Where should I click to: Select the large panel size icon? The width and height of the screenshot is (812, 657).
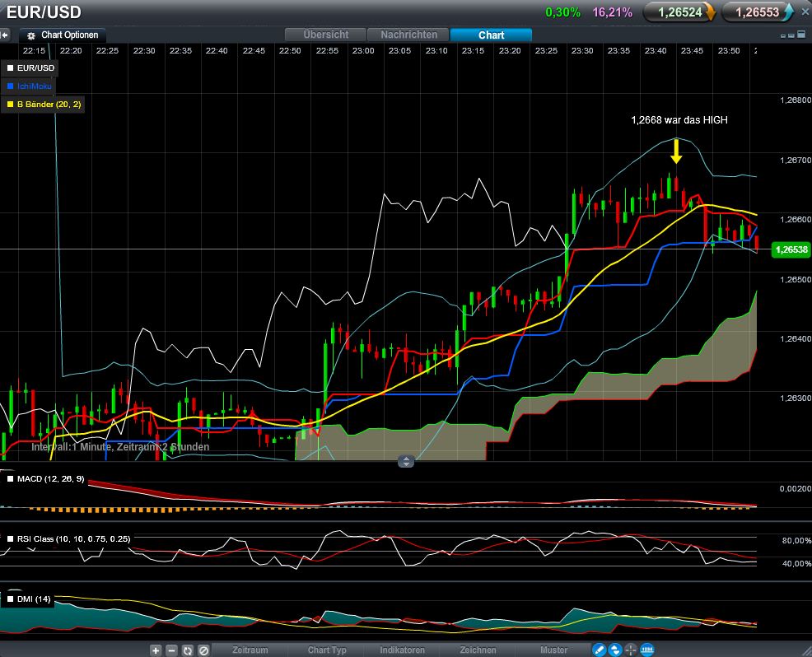[801, 35]
